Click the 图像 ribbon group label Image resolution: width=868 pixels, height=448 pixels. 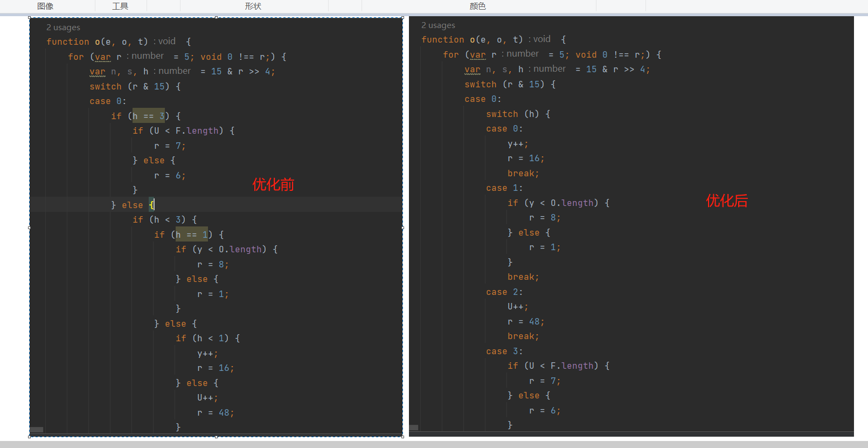(x=45, y=6)
